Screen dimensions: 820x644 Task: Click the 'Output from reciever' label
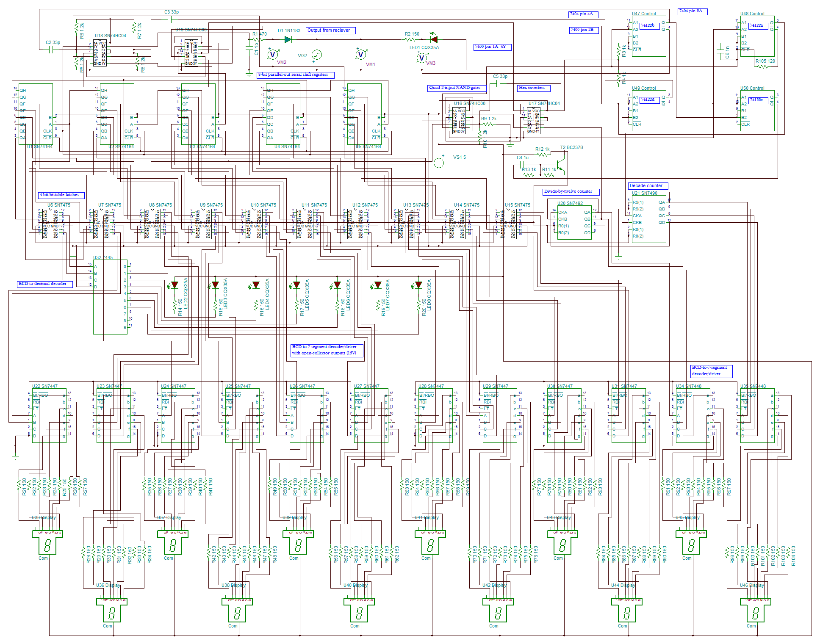330,30
